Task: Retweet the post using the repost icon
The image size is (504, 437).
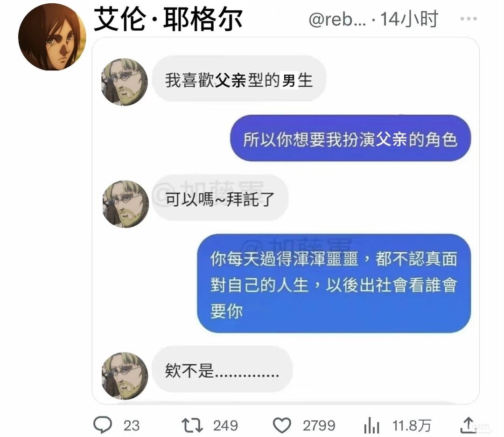Action: [x=192, y=425]
